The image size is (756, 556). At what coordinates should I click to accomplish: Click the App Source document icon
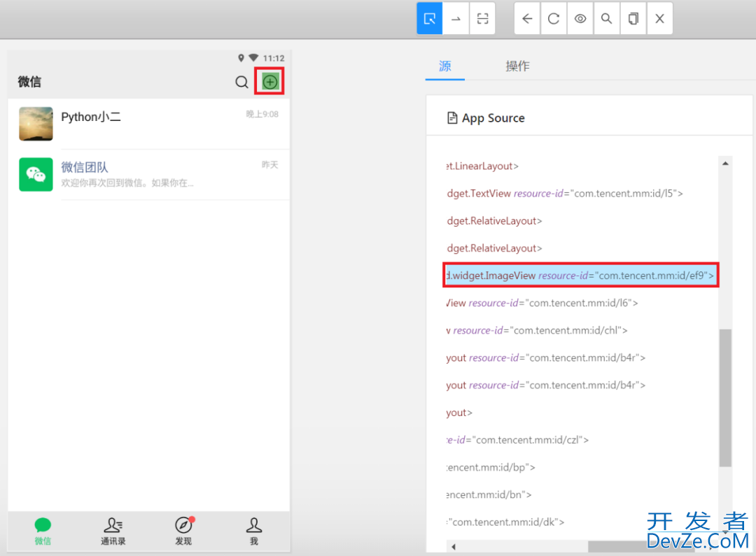click(x=452, y=118)
